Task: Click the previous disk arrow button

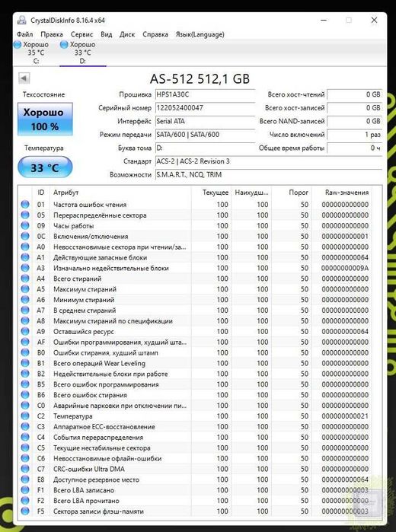Action: (24, 78)
